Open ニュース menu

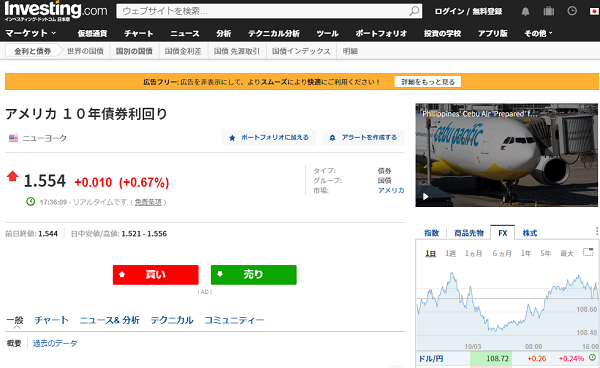[x=185, y=33]
